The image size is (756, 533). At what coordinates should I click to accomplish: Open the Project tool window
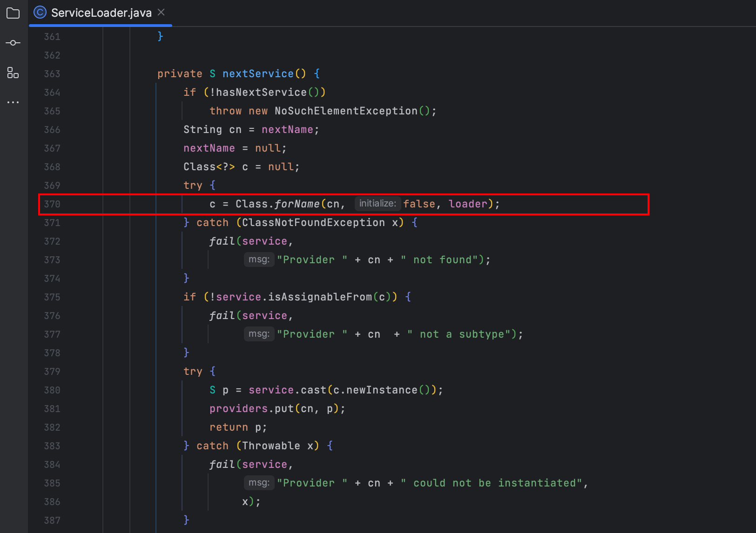[x=13, y=13]
